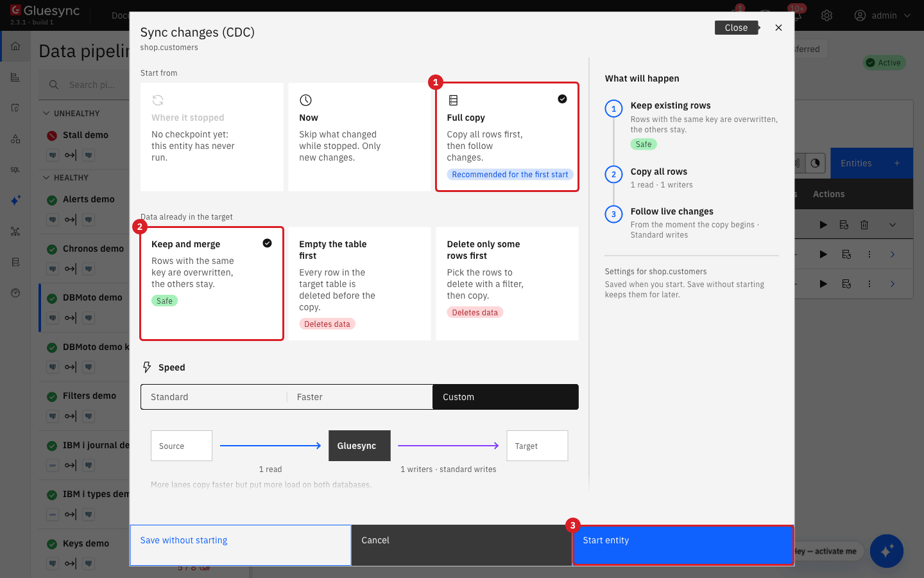Click the Source box in the speed diagram
924x578 pixels.
[182, 446]
